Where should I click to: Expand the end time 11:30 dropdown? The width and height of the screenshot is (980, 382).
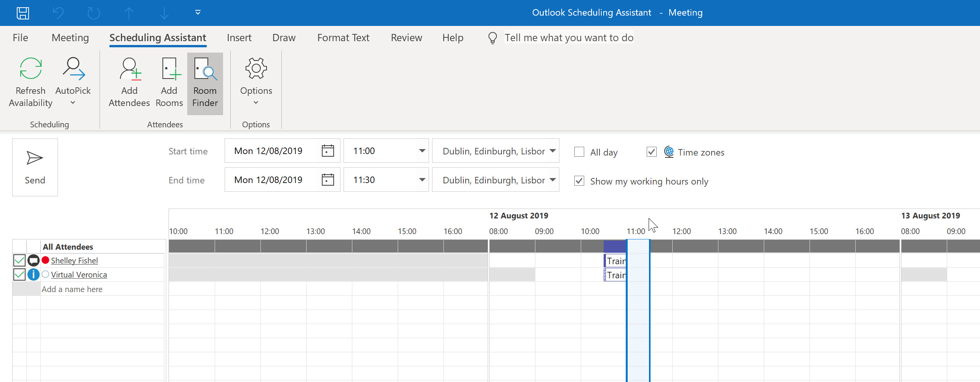tap(422, 180)
